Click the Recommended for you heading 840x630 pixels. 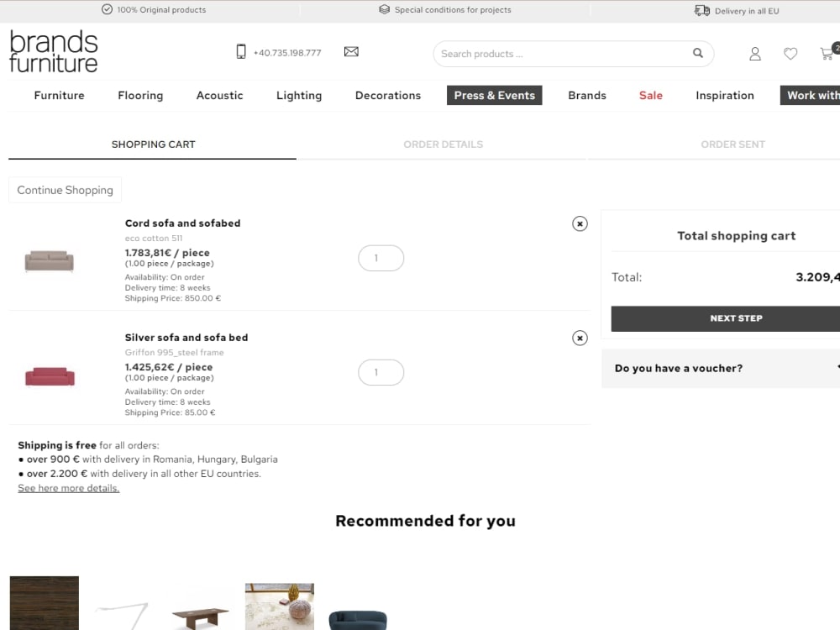[425, 521]
